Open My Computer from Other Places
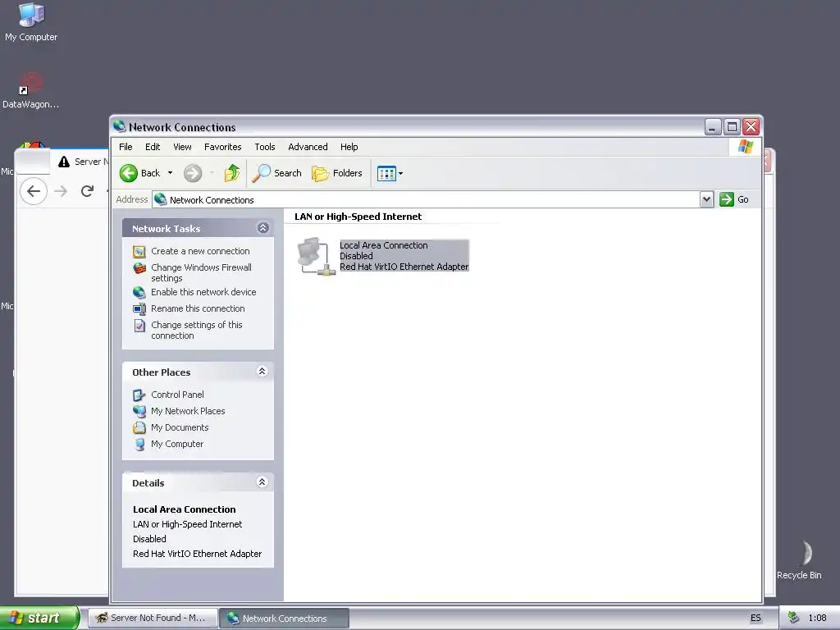The width and height of the screenshot is (840, 630). click(x=177, y=444)
